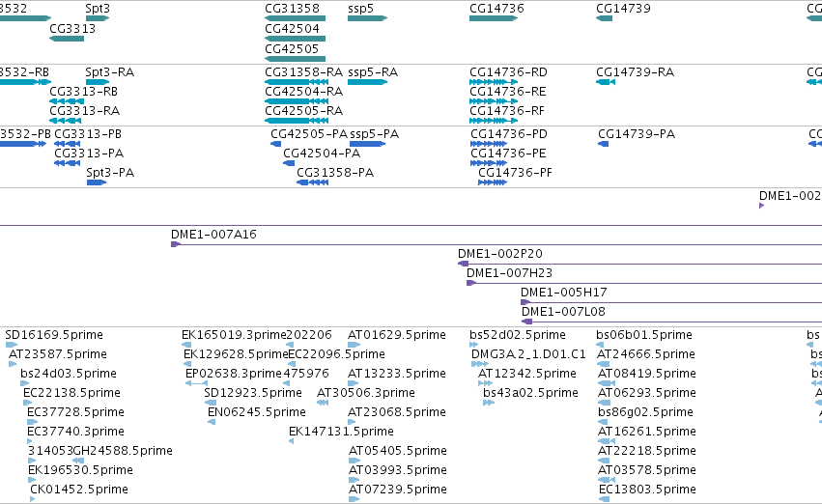Click BAC clone DME1-002P20
This screenshot has width=822, height=504.
click(x=639, y=264)
